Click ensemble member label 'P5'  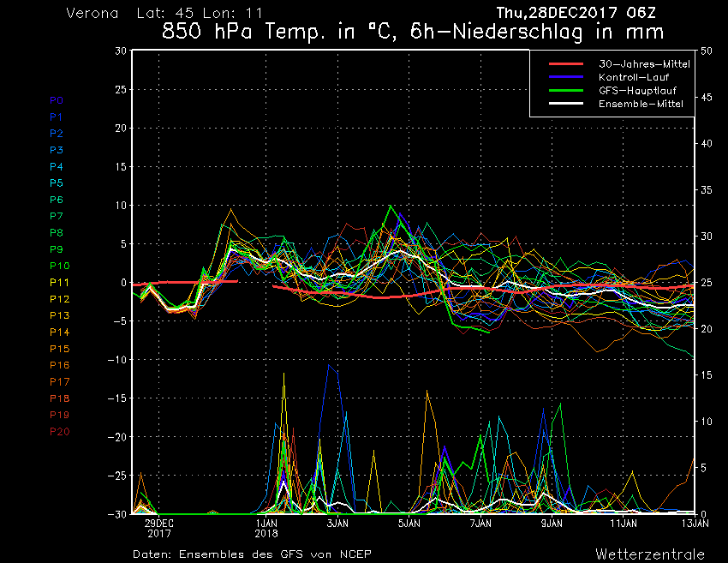point(57,183)
